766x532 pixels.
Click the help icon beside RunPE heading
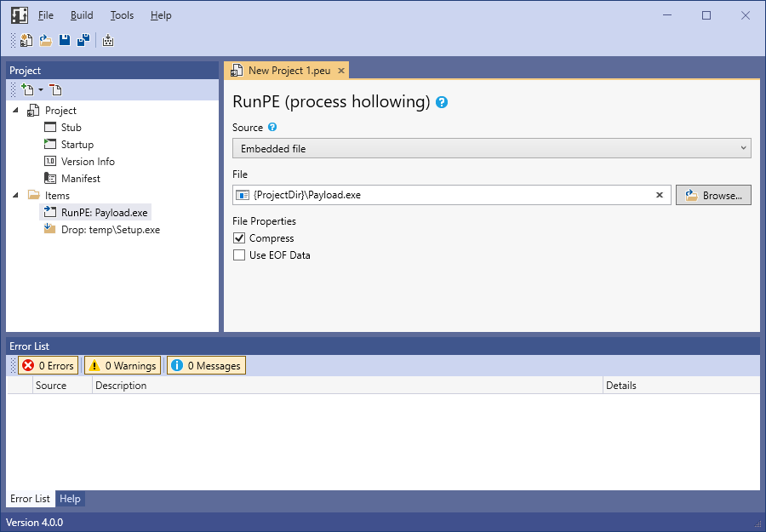pos(442,103)
